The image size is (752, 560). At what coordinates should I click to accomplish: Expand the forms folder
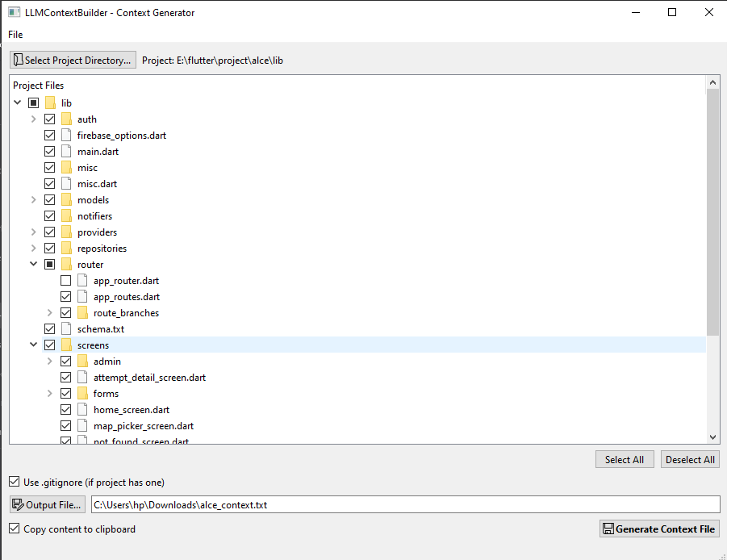(x=49, y=393)
